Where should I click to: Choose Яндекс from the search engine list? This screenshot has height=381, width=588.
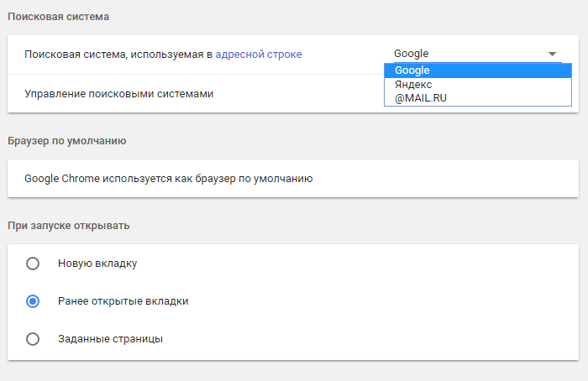[478, 84]
